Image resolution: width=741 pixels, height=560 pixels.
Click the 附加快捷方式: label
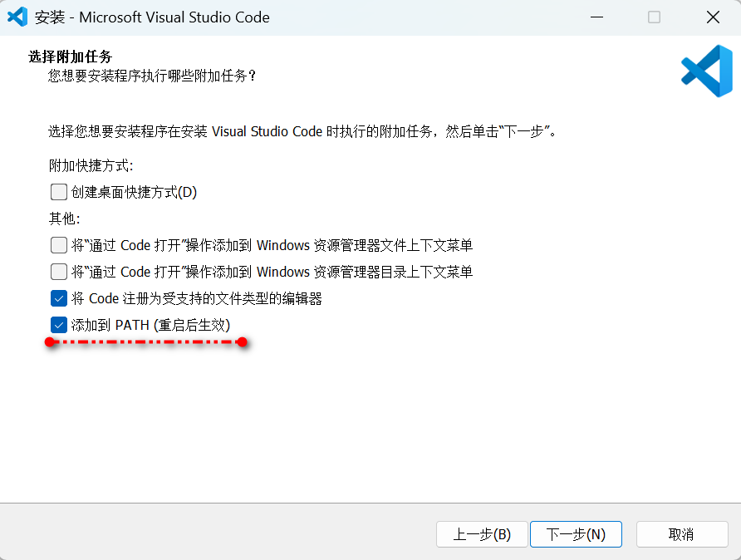91,166
